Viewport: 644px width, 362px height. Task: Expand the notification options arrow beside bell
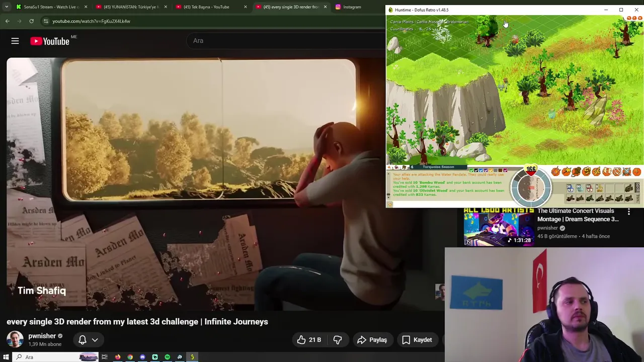(95, 340)
